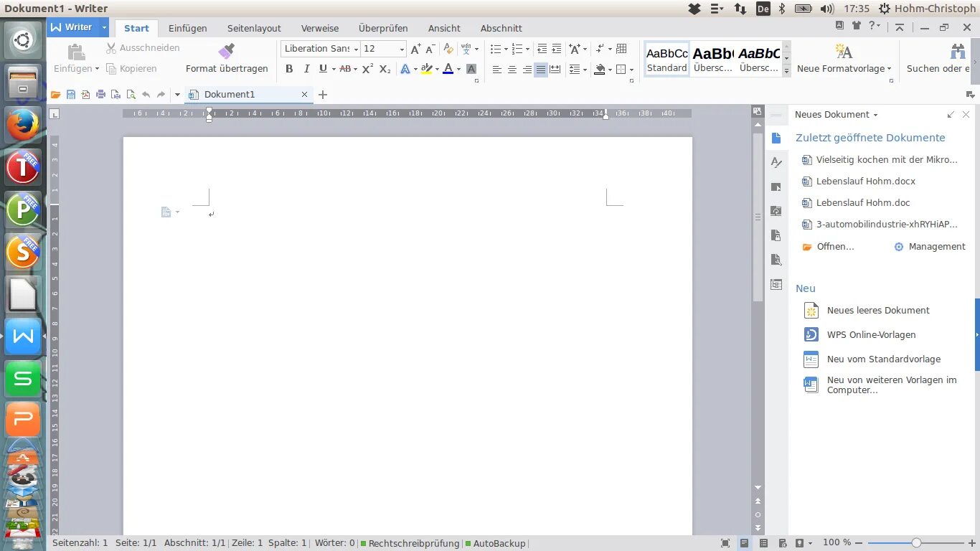Switch to the Ansicht tab

click(x=444, y=28)
